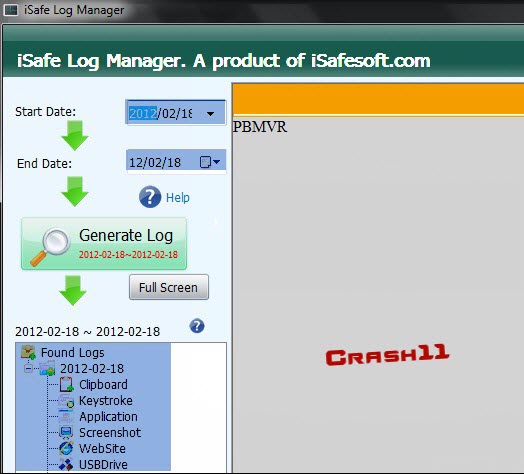Screen dimensions: 524x474
Task: Open the Keystroke log
Action: tap(106, 400)
